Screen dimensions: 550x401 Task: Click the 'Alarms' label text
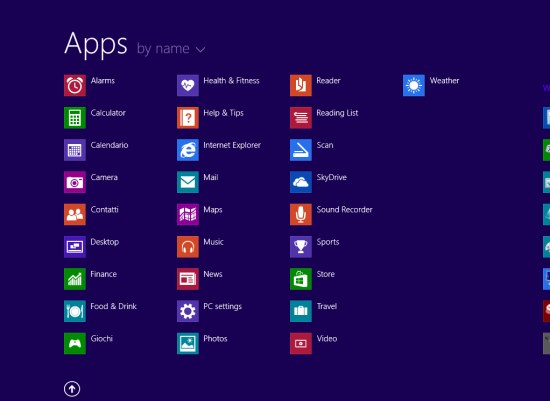103,81
